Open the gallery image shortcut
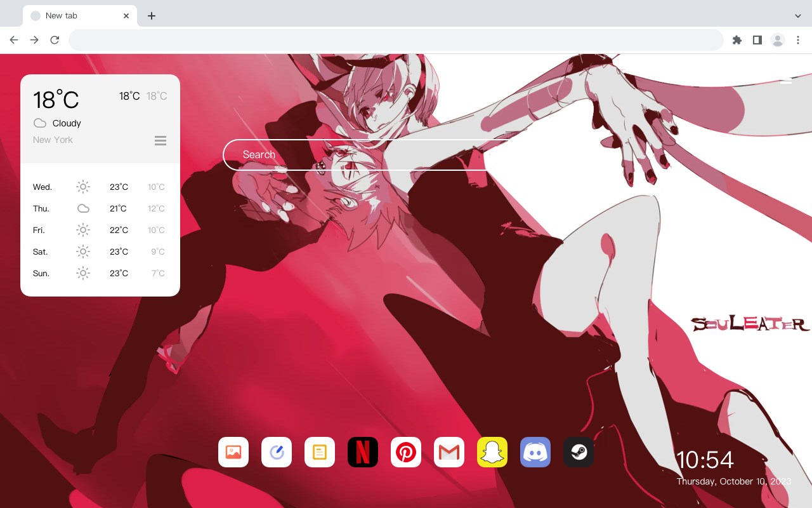 (x=233, y=452)
